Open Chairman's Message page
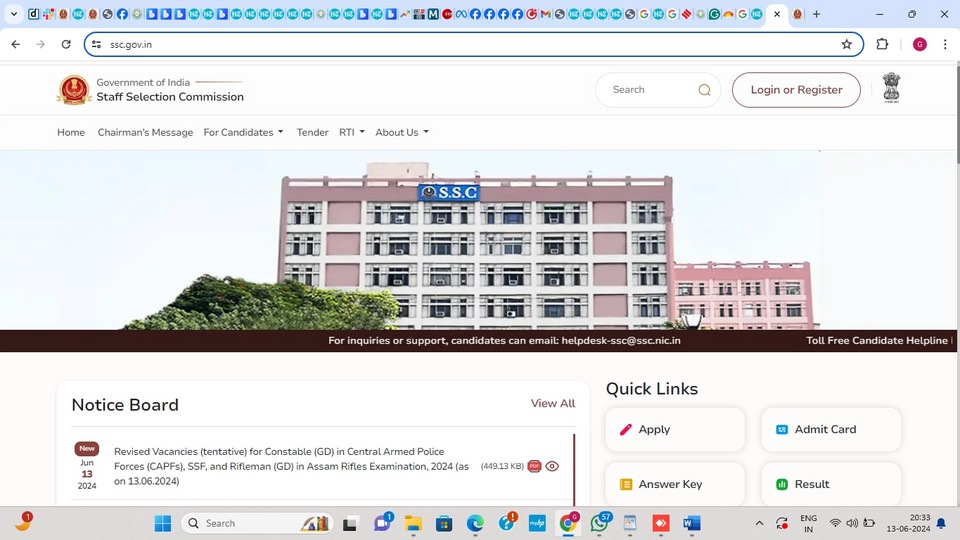The width and height of the screenshot is (960, 540). point(145,132)
